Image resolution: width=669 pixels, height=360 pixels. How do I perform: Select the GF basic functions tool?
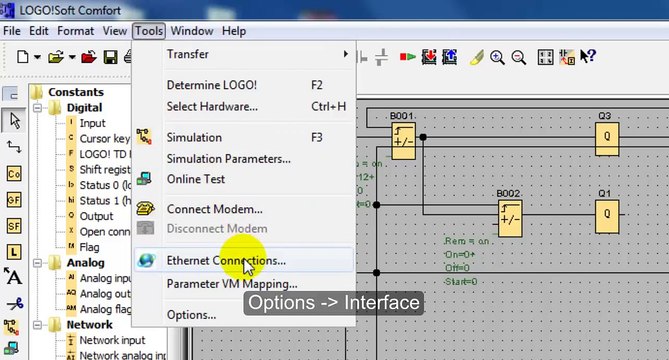pos(14,200)
